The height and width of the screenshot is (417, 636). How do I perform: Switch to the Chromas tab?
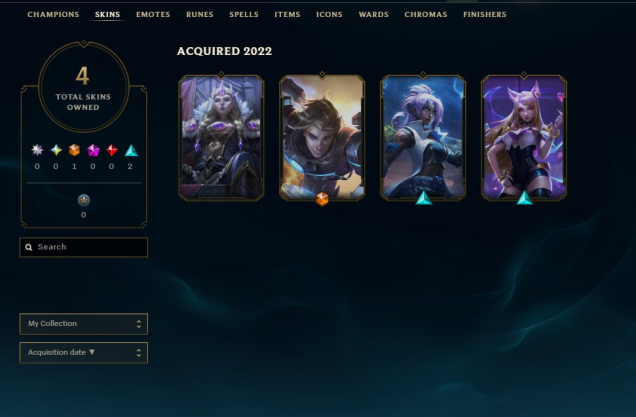click(x=425, y=15)
